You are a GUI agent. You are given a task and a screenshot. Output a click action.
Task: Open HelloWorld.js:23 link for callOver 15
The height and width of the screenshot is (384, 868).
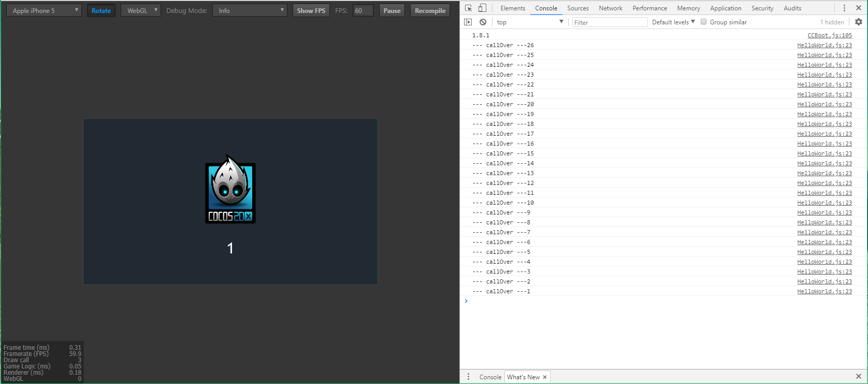click(x=824, y=153)
